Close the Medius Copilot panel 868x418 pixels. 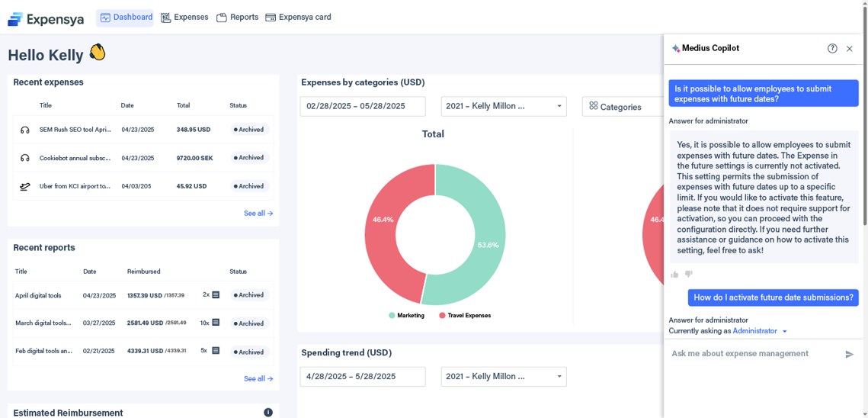tap(850, 49)
